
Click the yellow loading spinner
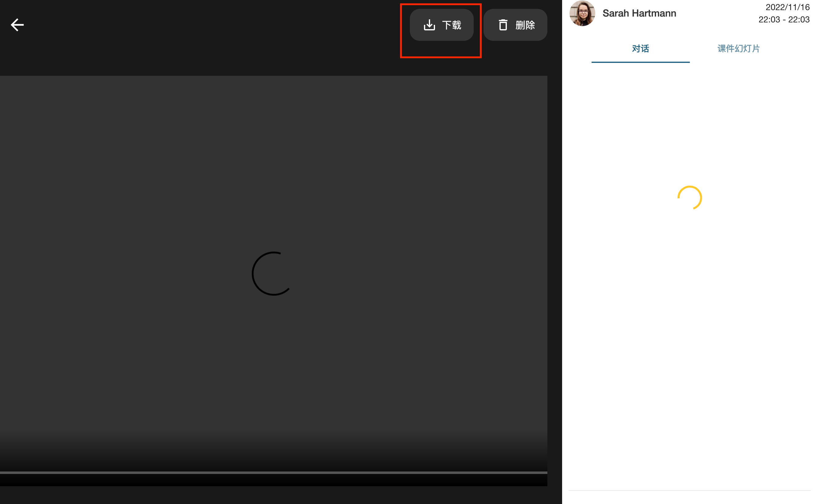[689, 197]
